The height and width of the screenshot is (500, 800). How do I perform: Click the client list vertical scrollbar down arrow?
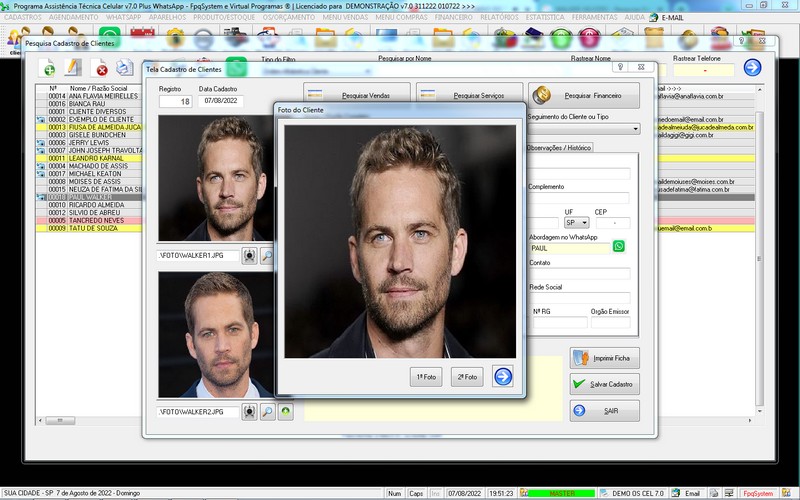(759, 411)
